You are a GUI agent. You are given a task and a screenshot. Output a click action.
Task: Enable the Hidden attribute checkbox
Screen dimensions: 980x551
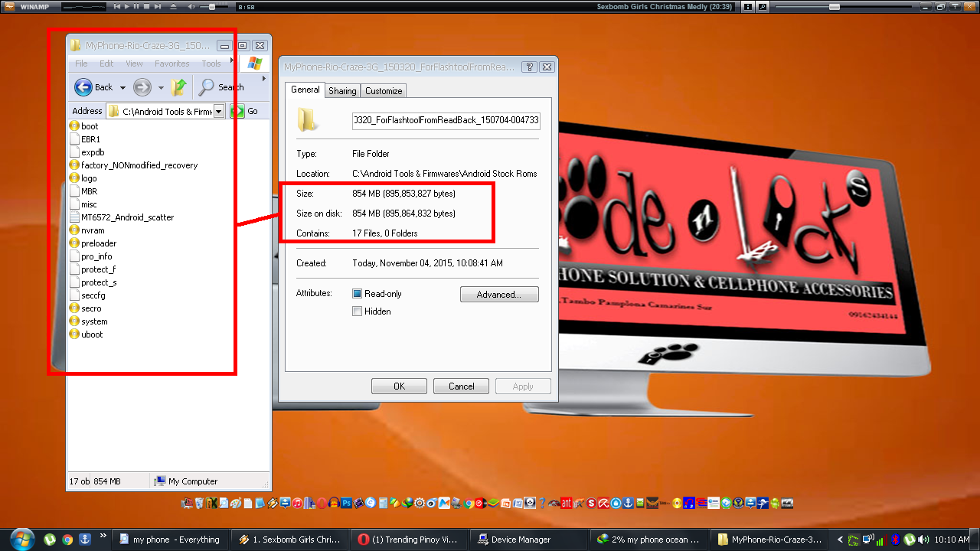pyautogui.click(x=357, y=311)
